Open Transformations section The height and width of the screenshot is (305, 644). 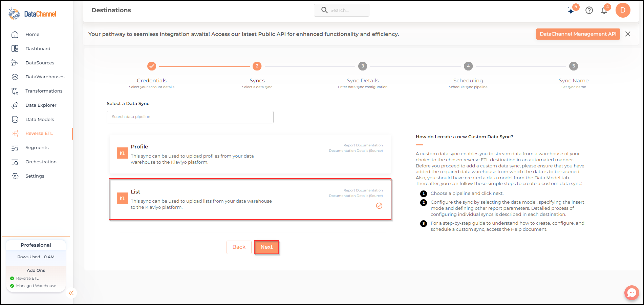(x=44, y=91)
